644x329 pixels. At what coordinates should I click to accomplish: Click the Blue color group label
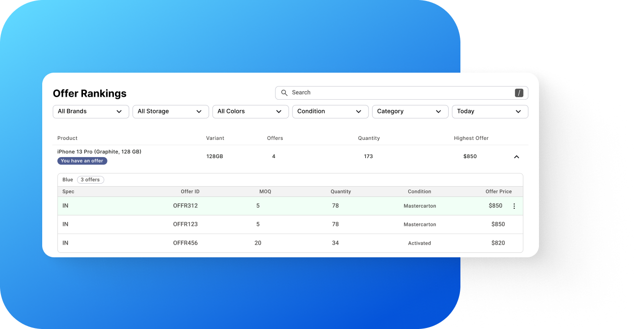[68, 180]
